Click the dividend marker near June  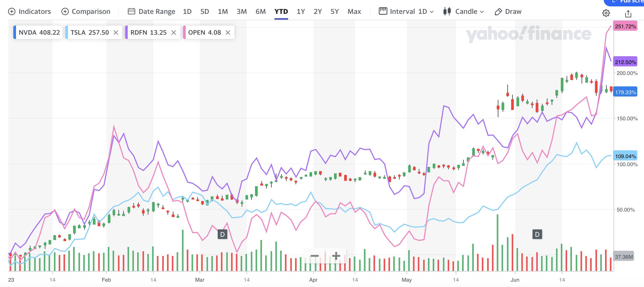(x=537, y=234)
